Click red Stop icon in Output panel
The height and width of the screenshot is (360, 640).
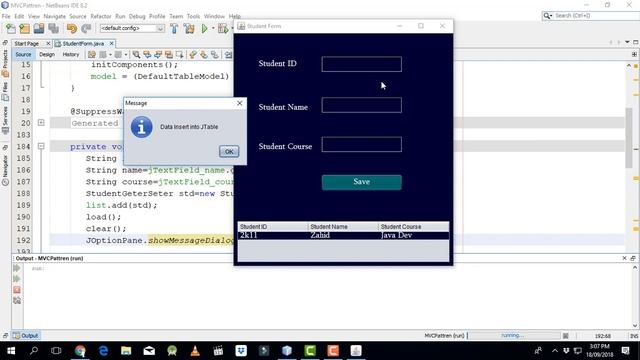pos(17,289)
